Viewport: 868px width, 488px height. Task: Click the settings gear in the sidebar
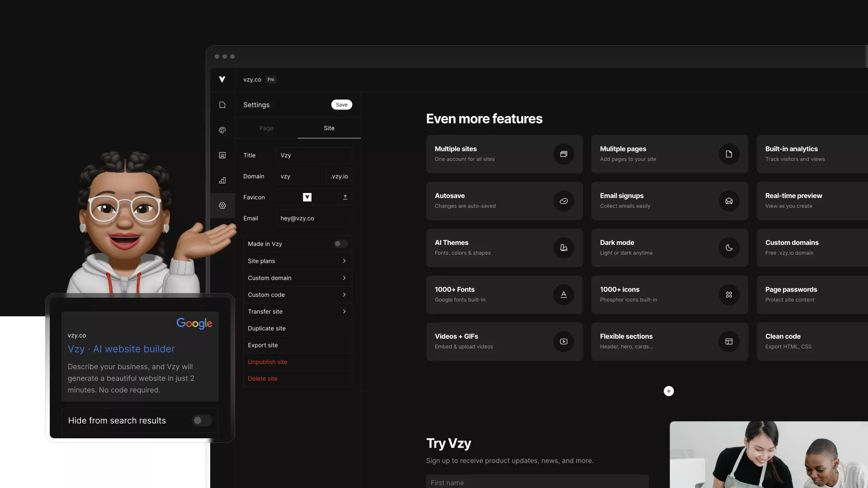click(x=222, y=206)
